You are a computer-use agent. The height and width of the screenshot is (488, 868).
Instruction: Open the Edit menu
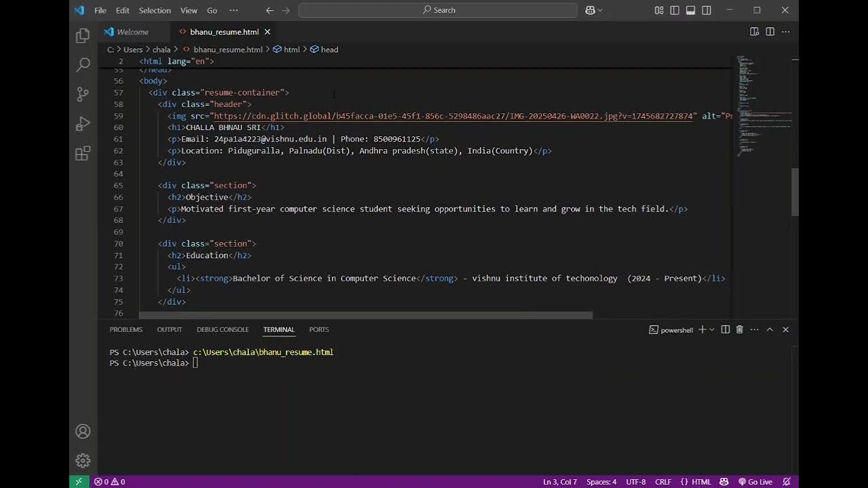pos(123,10)
